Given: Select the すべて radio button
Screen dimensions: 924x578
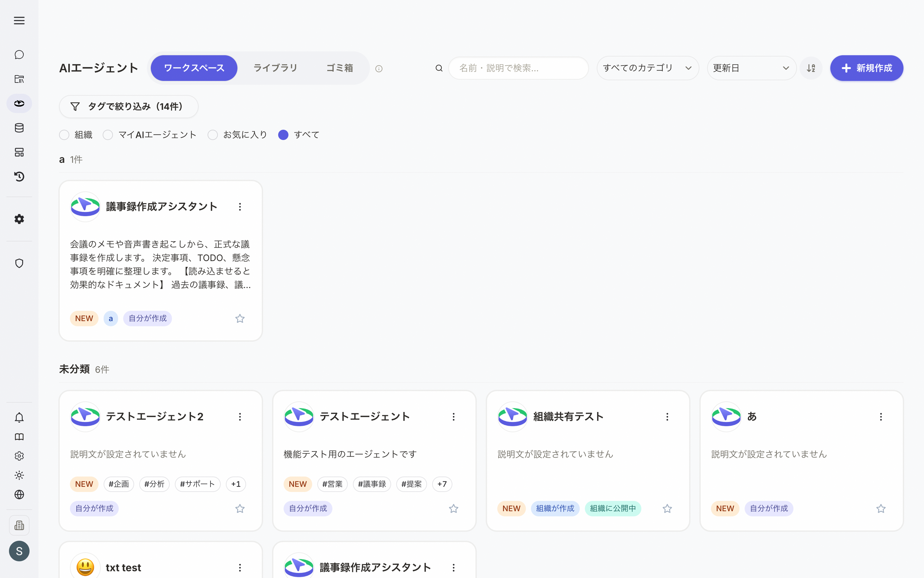Looking at the screenshot, I should (283, 135).
